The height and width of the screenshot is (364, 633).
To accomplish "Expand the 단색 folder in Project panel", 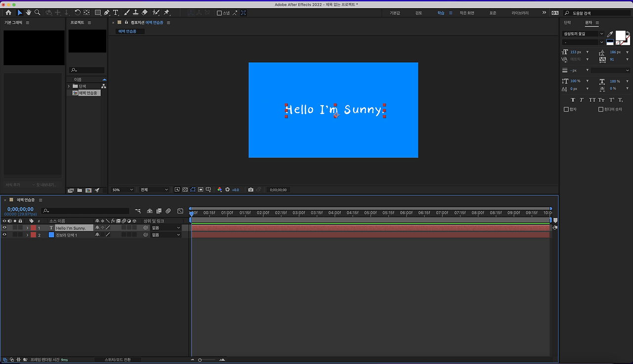I will click(69, 86).
